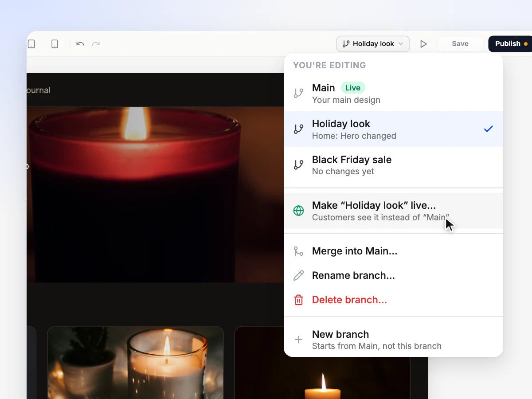The width and height of the screenshot is (532, 399).
Task: Click the preview play icon
Action: [423, 44]
